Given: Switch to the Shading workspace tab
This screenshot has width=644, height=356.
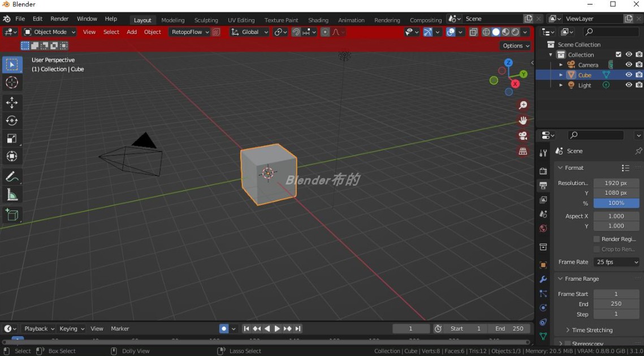Looking at the screenshot, I should point(318,20).
